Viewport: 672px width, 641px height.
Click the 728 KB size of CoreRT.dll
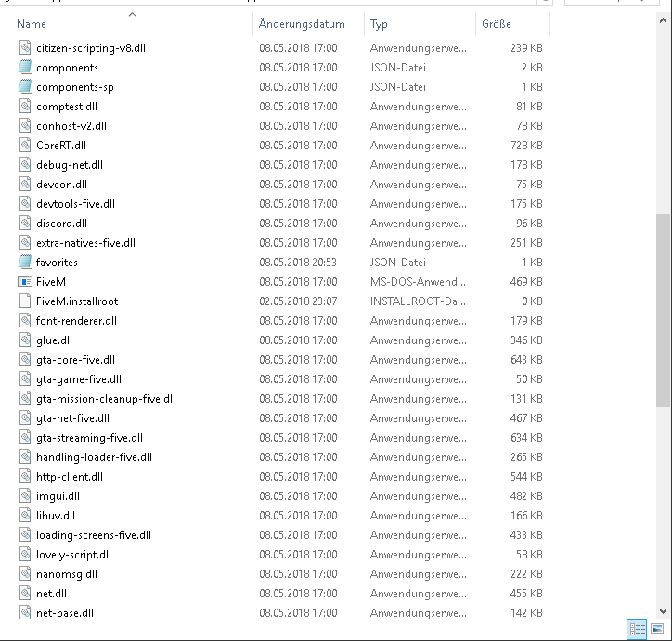point(526,145)
